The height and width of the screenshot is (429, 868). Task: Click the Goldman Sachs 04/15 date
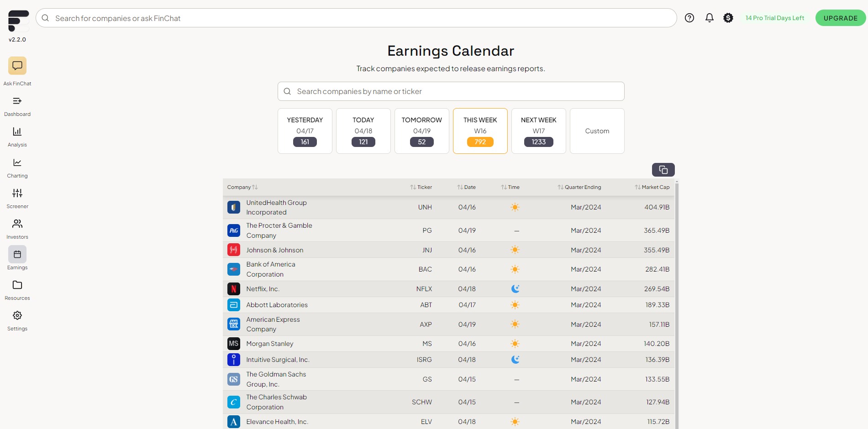tap(467, 379)
